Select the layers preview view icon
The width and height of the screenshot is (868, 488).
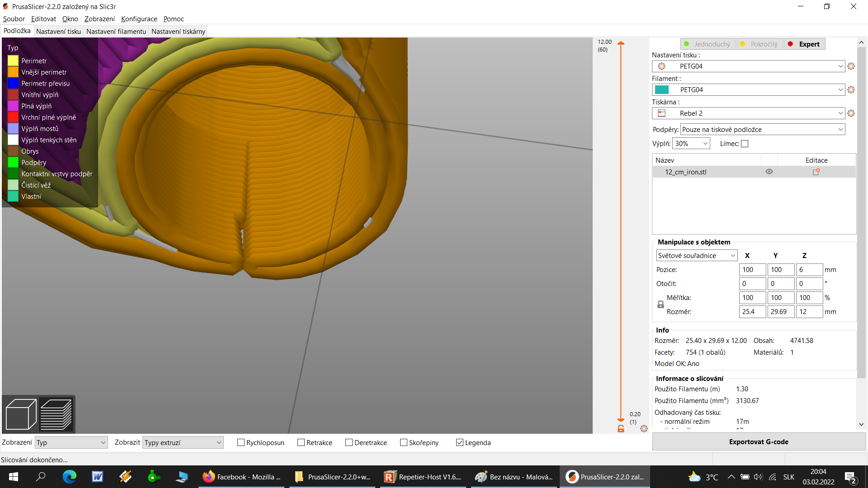point(56,414)
